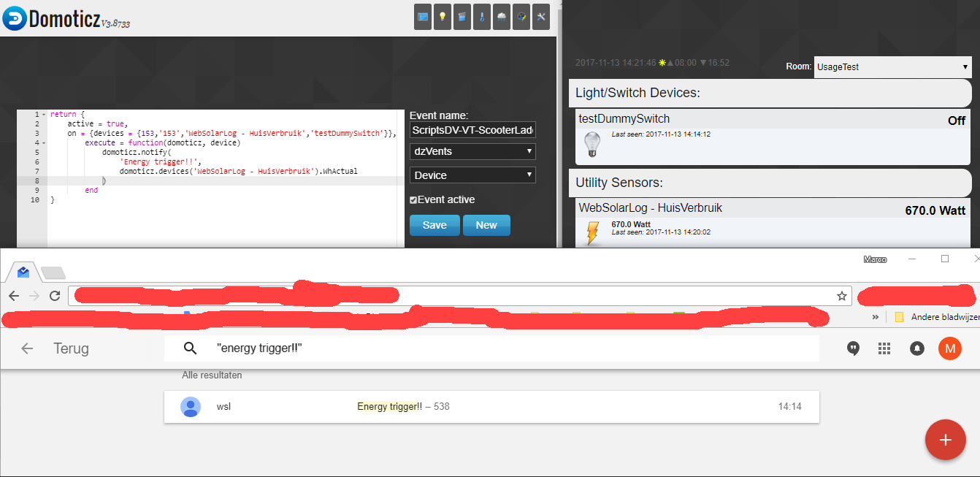Image resolution: width=980 pixels, height=477 pixels.
Task: Click the energy trigger search box
Action: click(491, 348)
